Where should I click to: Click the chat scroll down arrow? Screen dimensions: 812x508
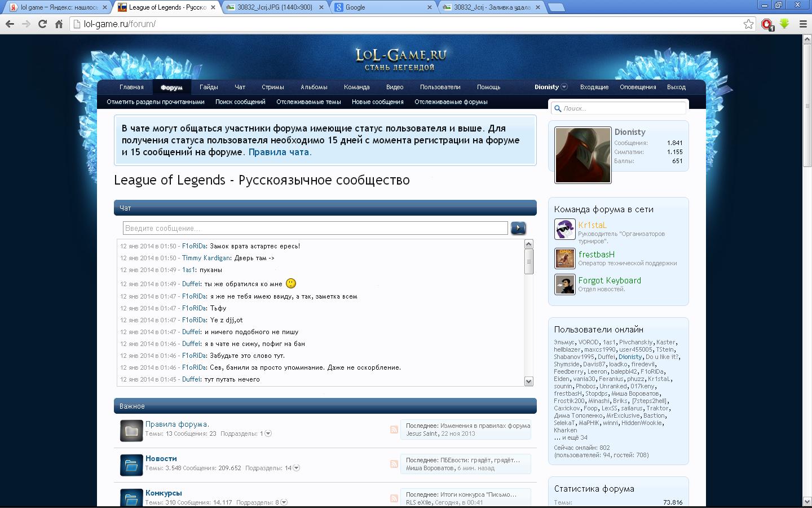pos(528,382)
